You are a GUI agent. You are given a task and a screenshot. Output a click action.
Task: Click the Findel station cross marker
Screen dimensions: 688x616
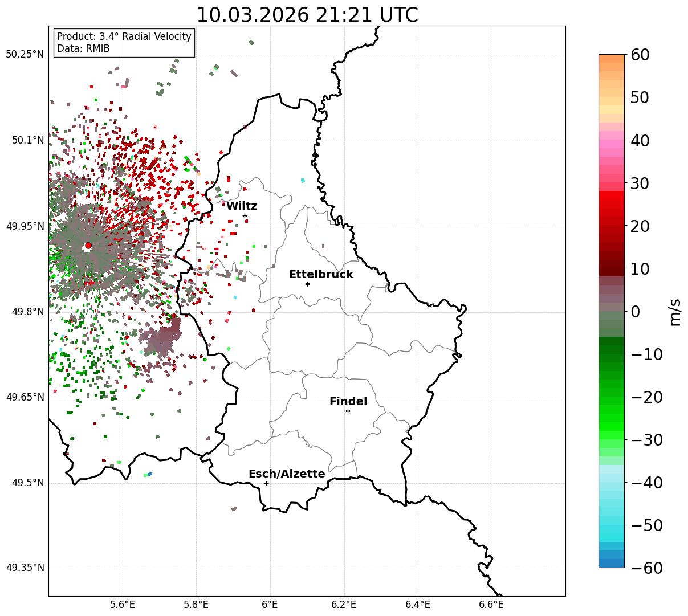point(348,411)
